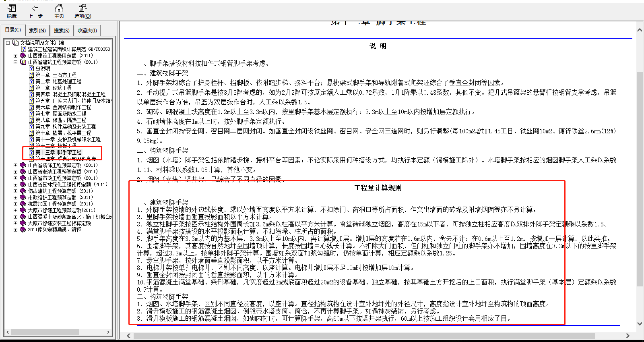
Task: Click the book icon for 太原市修缮工程预算定额(2011)
Action: [23, 210]
